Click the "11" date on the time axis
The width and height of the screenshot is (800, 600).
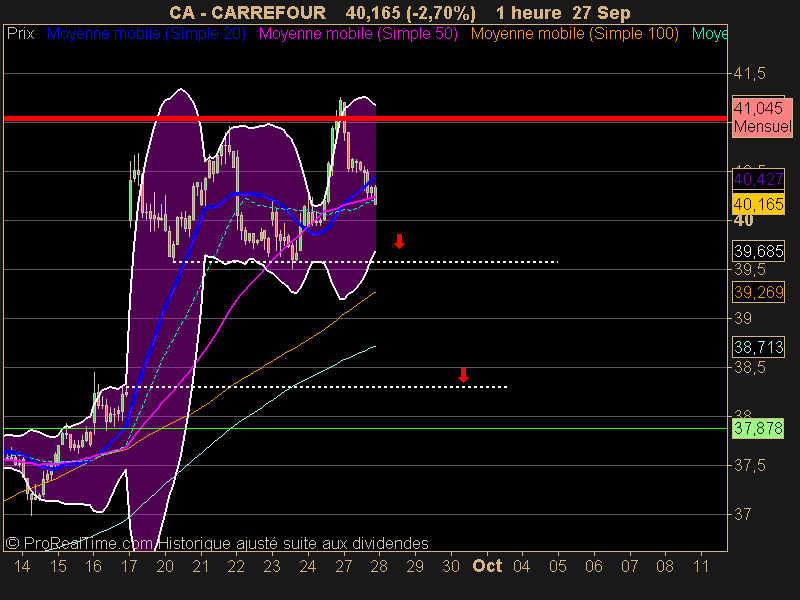[x=701, y=566]
